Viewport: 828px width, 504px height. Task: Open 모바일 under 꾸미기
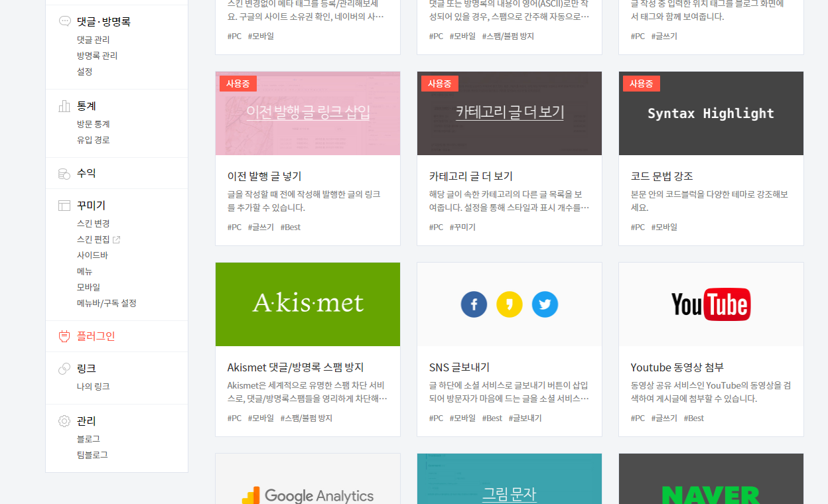(x=88, y=287)
